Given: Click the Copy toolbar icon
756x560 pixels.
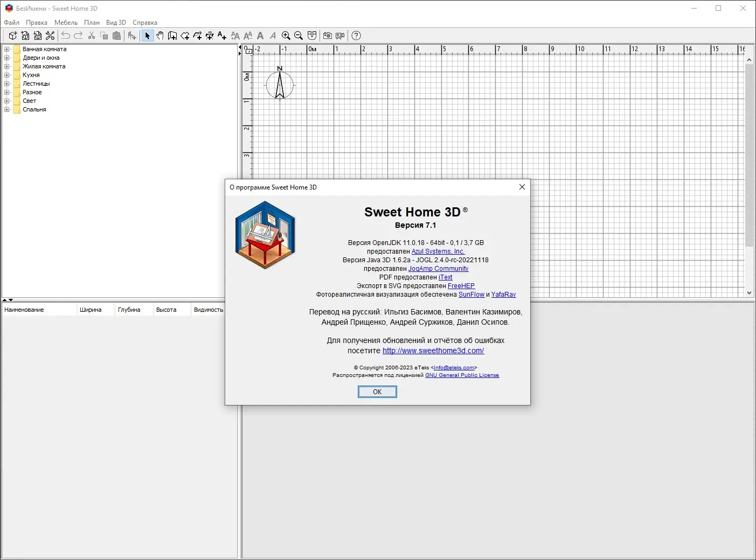Looking at the screenshot, I should pyautogui.click(x=104, y=36).
